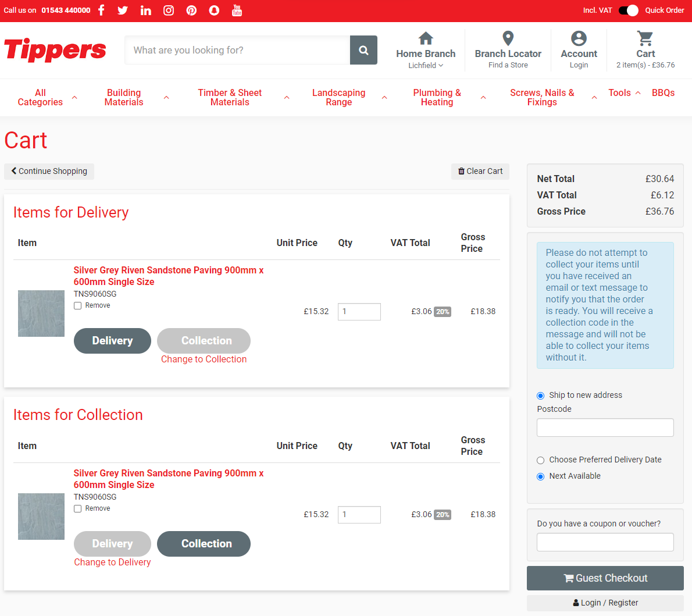
Task: Open the Snapchat social link
Action: tap(214, 10)
